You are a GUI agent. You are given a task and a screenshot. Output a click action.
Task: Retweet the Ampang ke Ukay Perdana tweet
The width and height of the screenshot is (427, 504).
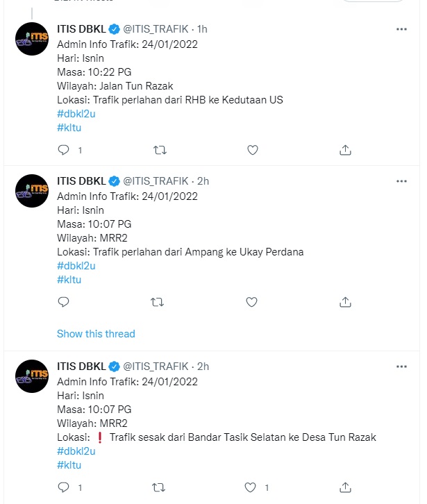pyautogui.click(x=158, y=302)
